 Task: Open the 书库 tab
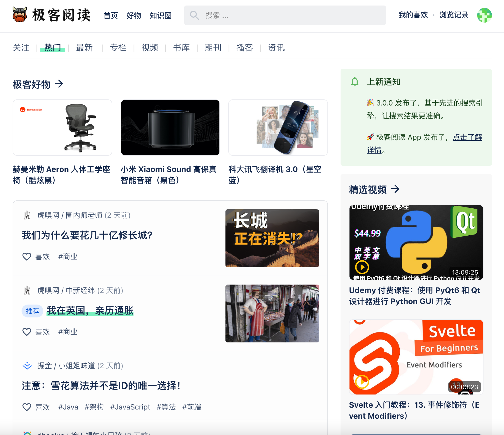(181, 48)
